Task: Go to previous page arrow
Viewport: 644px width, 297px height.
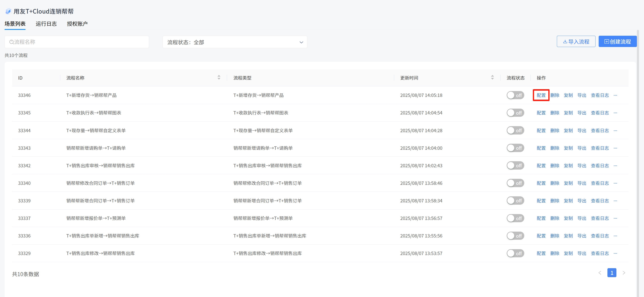Action: point(600,273)
